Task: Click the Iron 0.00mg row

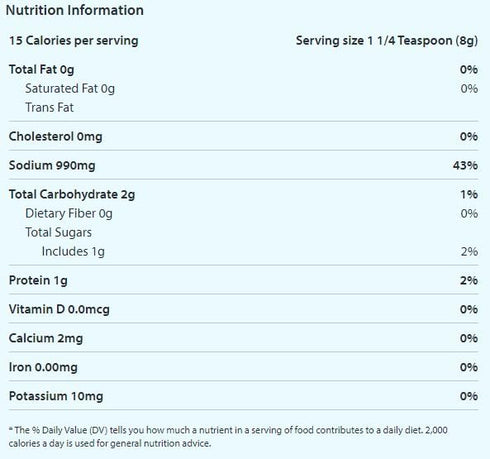Action: point(243,367)
